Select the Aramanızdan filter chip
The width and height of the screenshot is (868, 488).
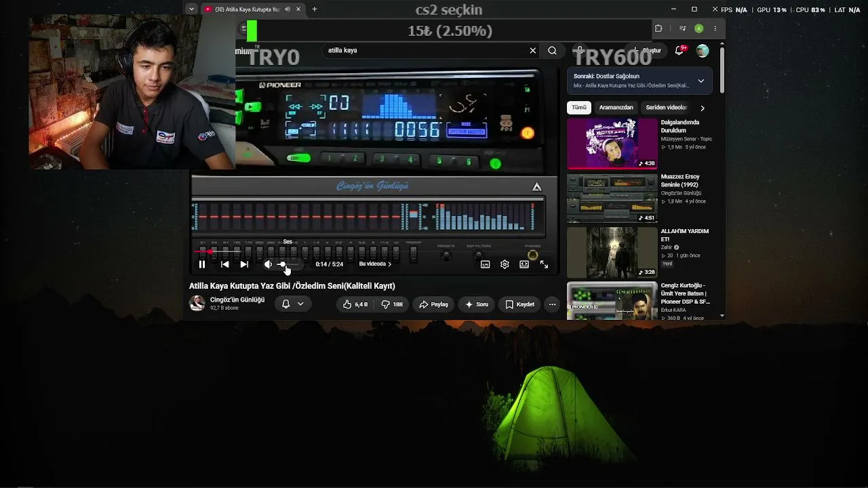616,108
